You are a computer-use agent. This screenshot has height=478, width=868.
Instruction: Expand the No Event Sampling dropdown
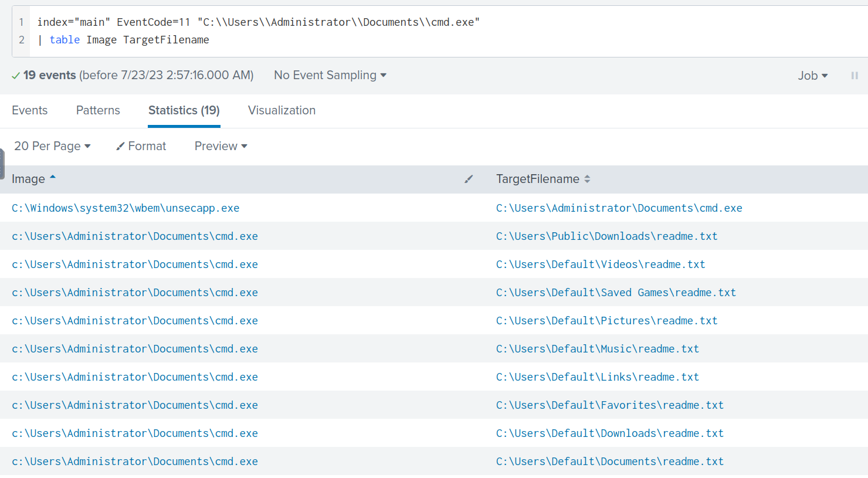330,76
